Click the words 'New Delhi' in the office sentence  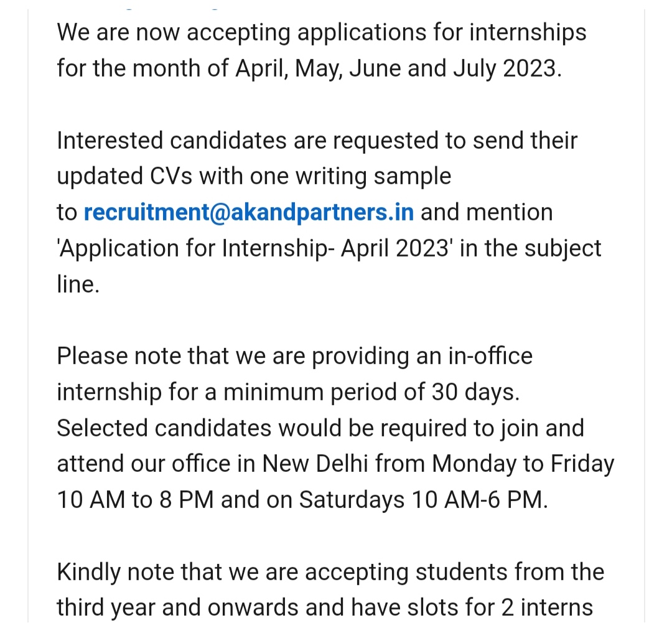coord(315,464)
